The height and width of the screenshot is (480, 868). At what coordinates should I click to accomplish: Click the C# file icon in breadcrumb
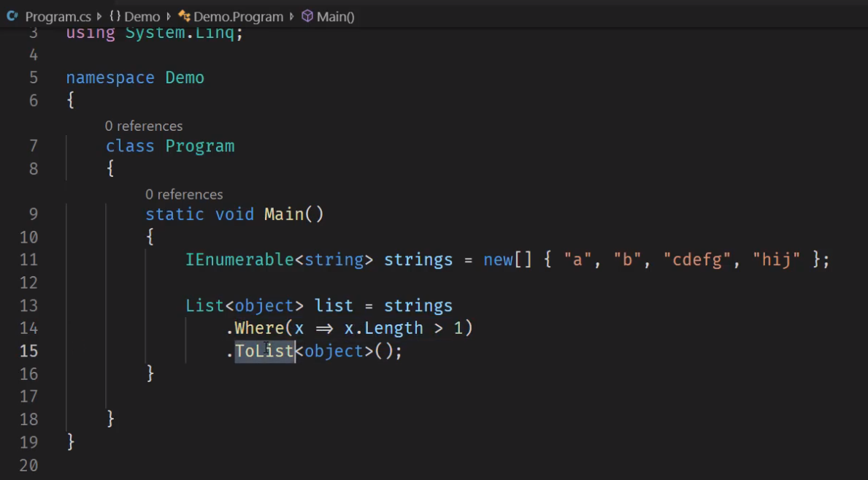pyautogui.click(x=12, y=16)
